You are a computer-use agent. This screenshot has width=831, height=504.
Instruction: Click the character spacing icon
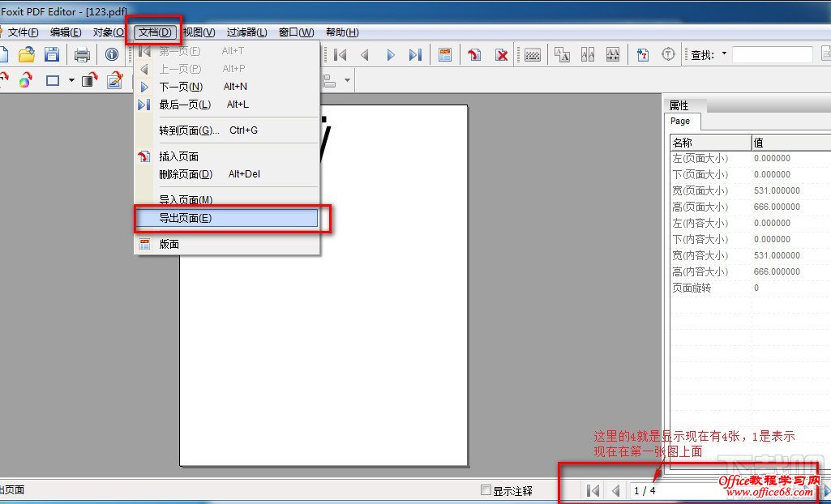[587, 54]
